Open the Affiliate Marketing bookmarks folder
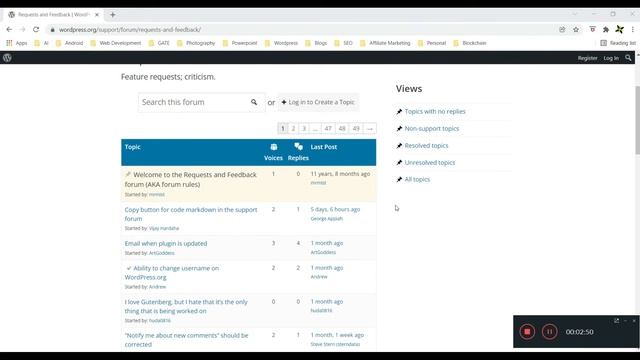 [385, 43]
